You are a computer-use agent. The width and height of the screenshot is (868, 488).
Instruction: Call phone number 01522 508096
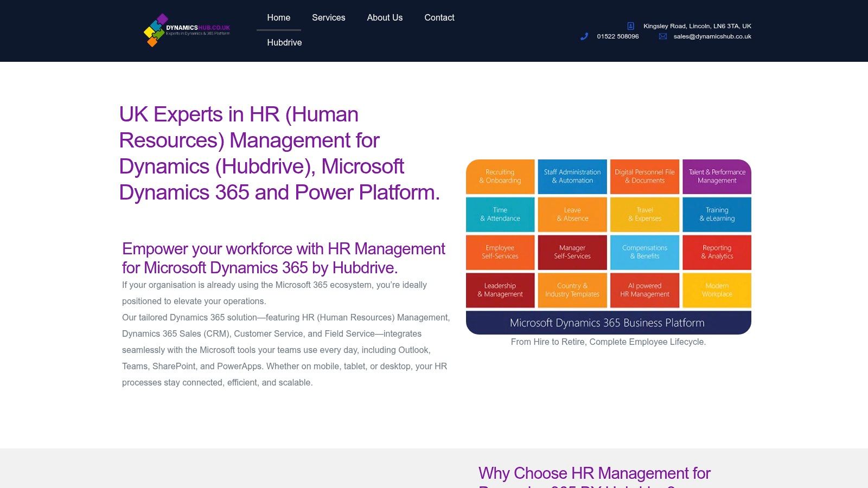point(618,36)
